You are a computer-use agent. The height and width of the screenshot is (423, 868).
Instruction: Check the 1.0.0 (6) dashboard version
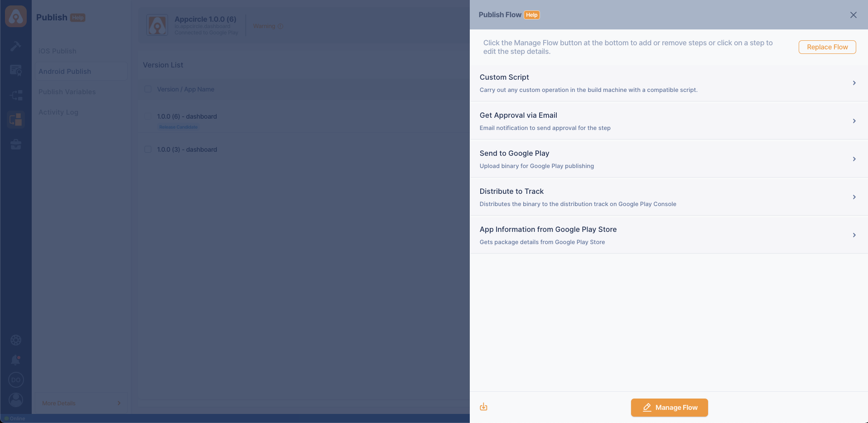pyautogui.click(x=148, y=116)
